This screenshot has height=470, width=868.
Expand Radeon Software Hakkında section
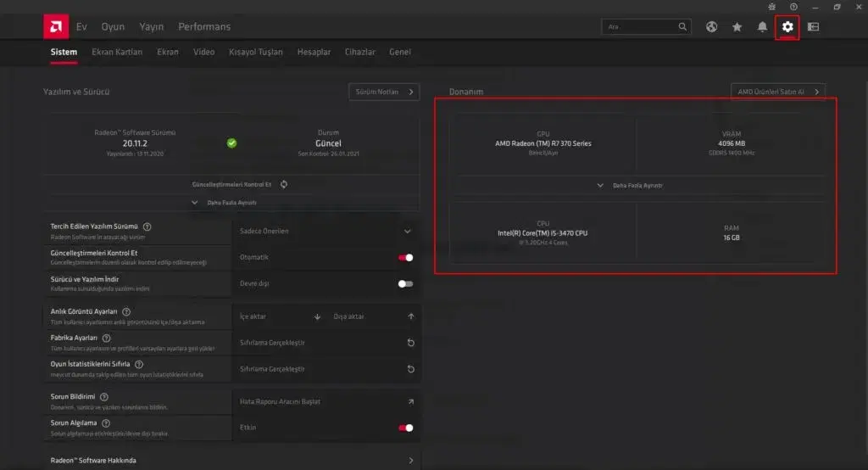point(231,461)
